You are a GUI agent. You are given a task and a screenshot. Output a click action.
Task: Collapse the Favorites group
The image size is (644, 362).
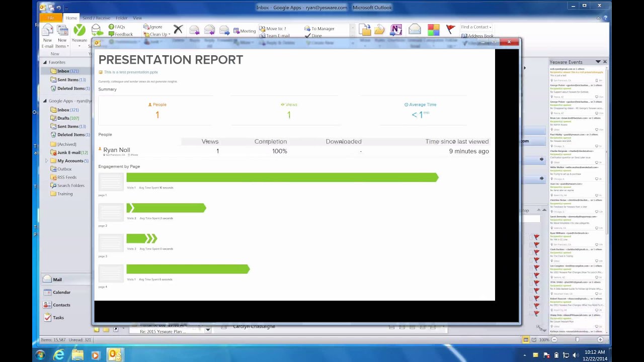[x=45, y=62]
